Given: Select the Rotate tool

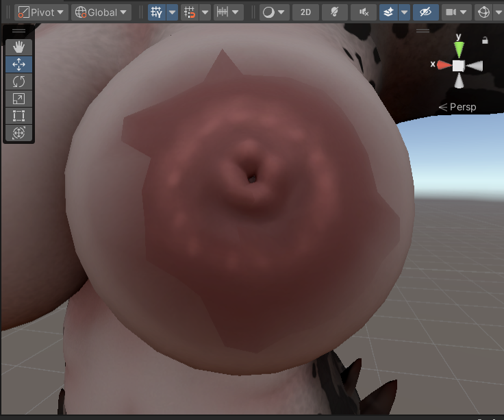Looking at the screenshot, I should pyautogui.click(x=18, y=82).
